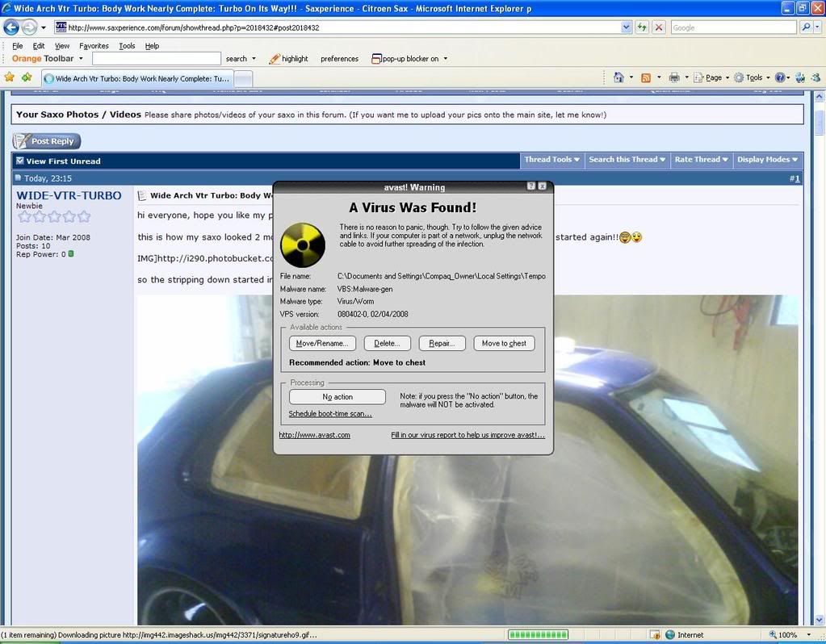
Task: Click the car photo in the forum post
Action: [x=468, y=460]
